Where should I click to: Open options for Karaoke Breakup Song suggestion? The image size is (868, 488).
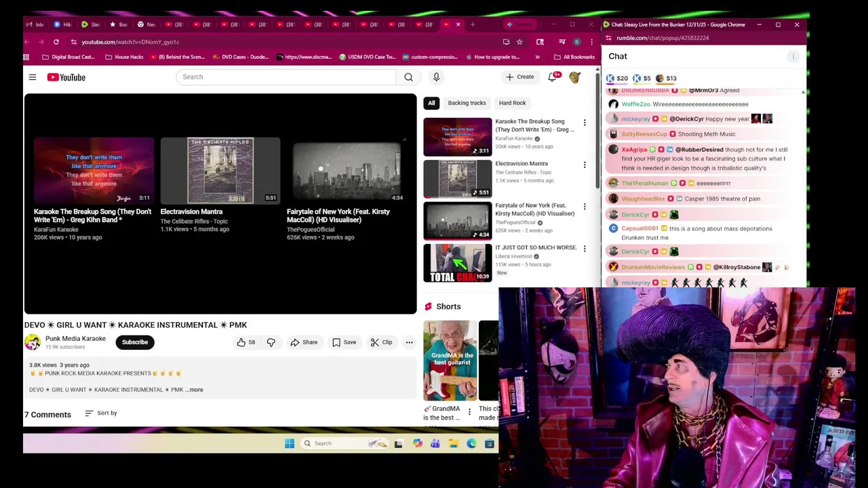click(x=585, y=123)
